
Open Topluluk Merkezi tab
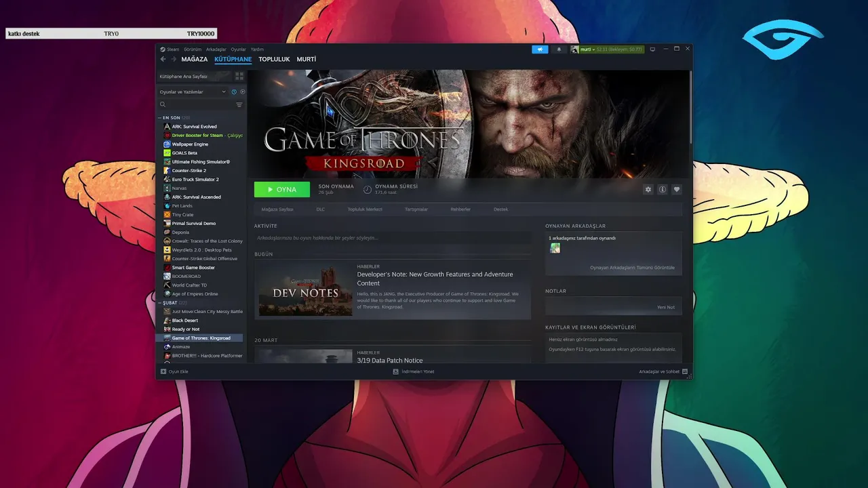pos(365,209)
